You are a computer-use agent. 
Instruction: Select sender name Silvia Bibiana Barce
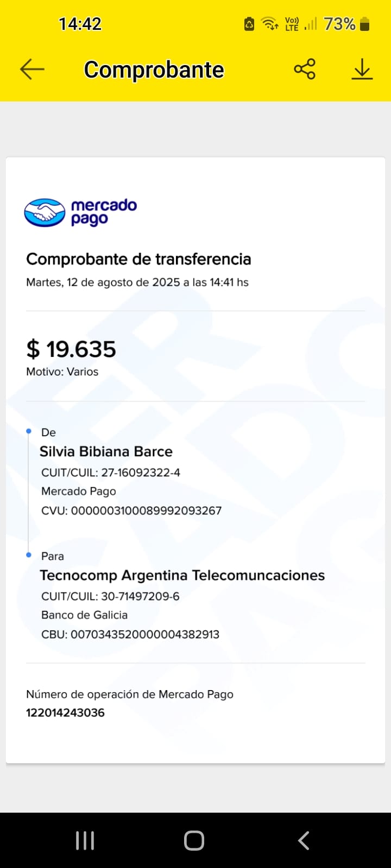(x=106, y=451)
